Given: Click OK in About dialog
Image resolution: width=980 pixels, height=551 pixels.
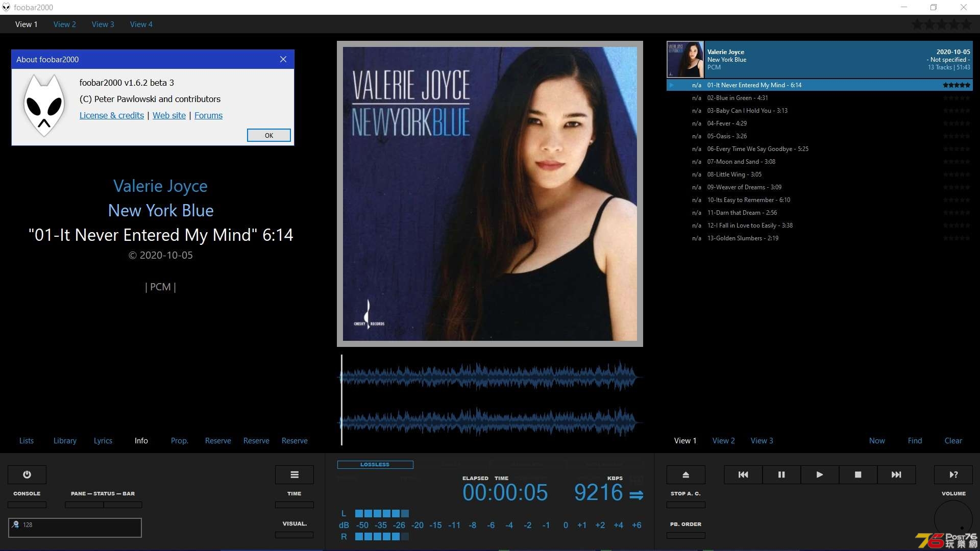Looking at the screenshot, I should click(269, 135).
